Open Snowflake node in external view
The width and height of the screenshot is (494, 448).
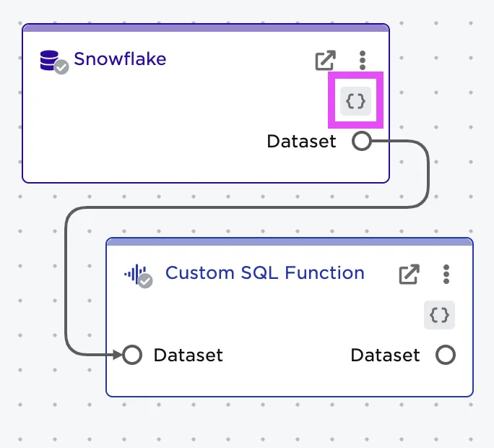point(326,61)
